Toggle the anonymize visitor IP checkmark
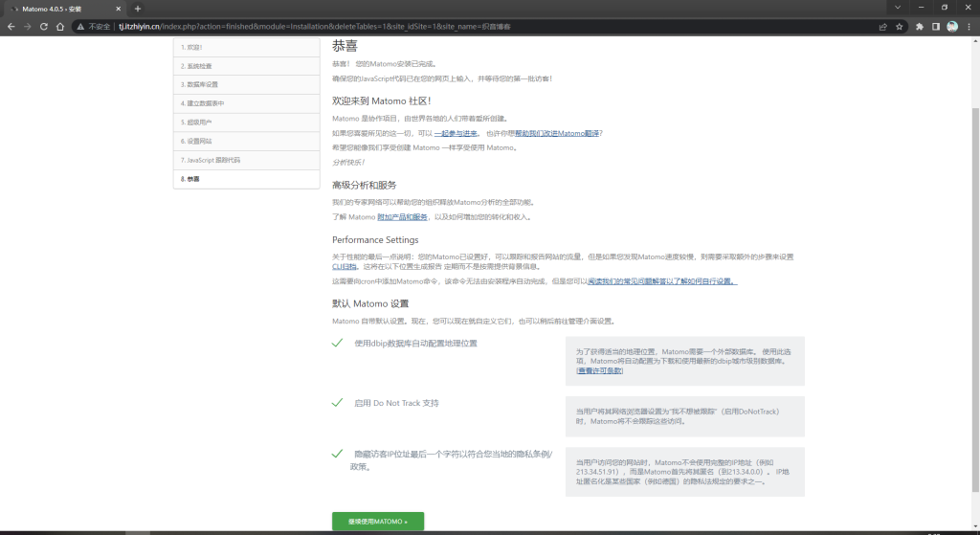This screenshot has width=980, height=535. pyautogui.click(x=338, y=453)
